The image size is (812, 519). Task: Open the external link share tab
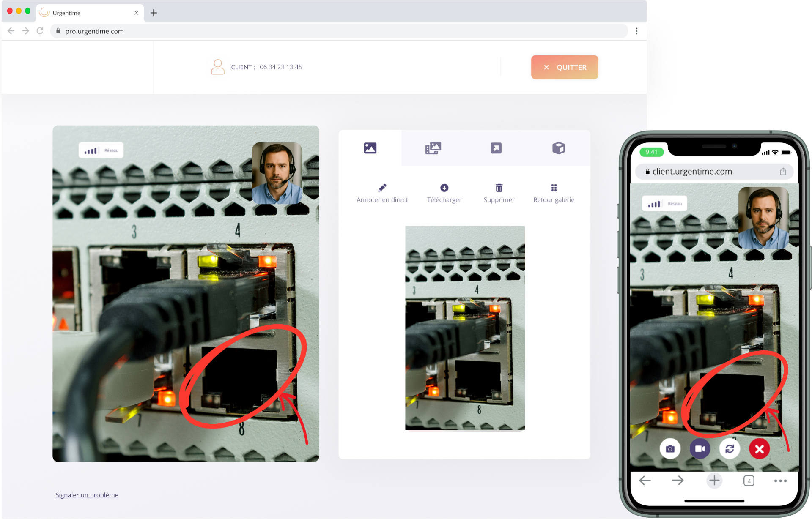496,148
